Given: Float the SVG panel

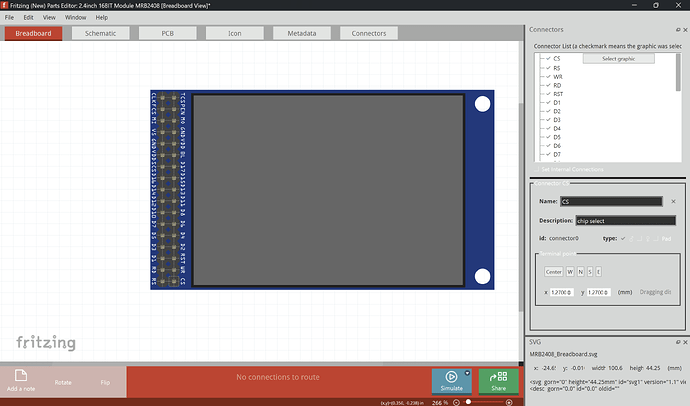Looking at the screenshot, I should 678,342.
